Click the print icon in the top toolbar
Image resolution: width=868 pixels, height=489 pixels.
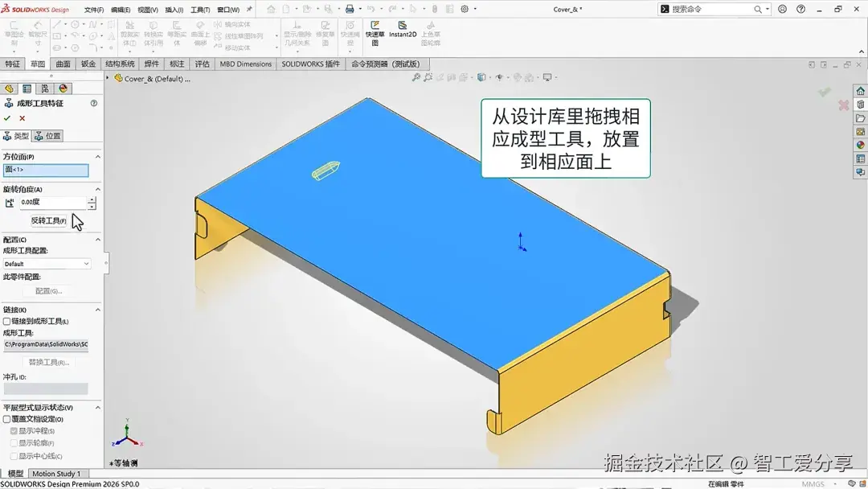pos(350,9)
